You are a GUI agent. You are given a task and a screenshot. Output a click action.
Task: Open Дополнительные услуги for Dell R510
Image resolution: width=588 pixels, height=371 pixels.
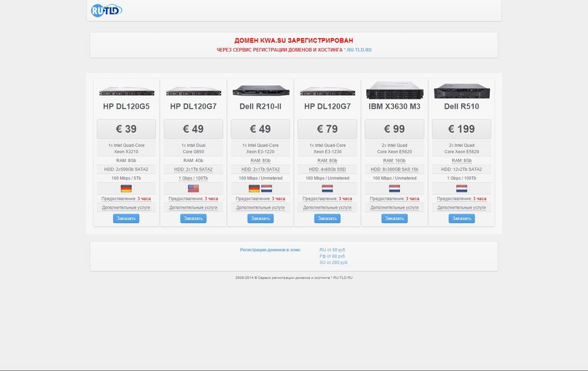tap(462, 208)
